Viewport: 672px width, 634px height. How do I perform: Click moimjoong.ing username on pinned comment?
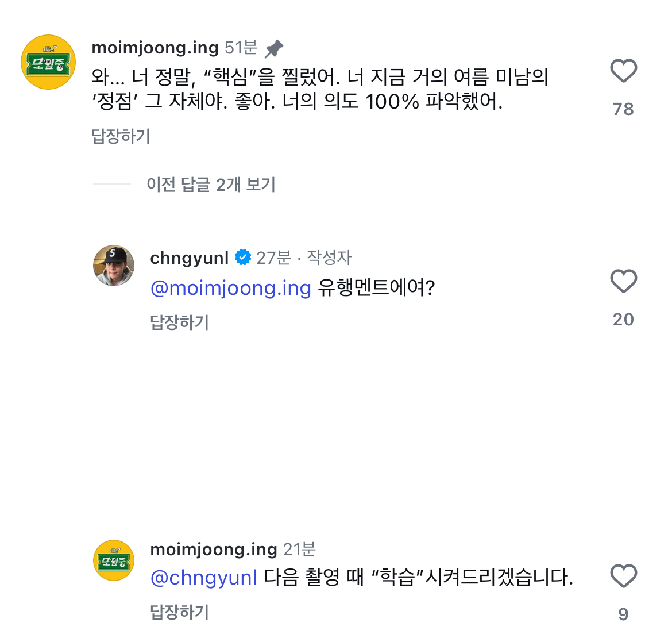tap(155, 48)
